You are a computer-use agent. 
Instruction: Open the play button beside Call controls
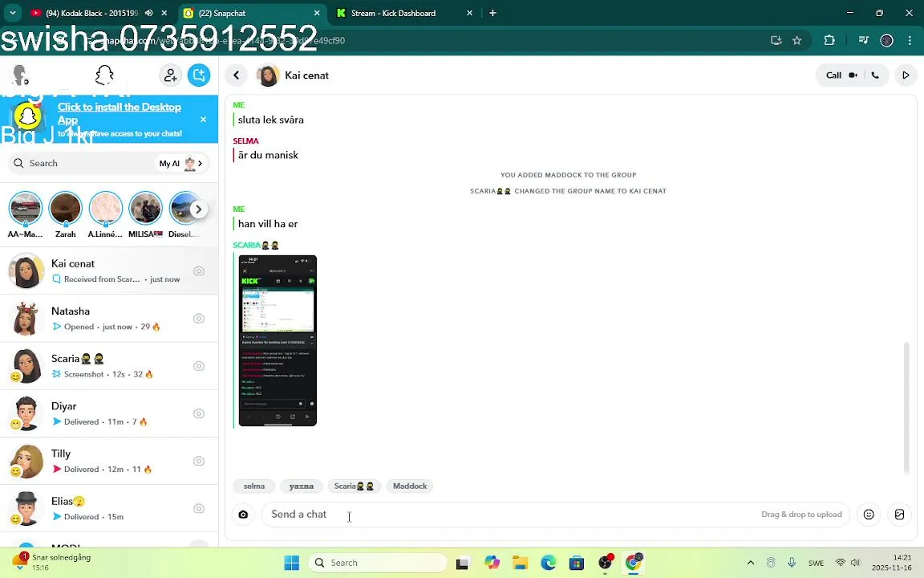tap(906, 75)
